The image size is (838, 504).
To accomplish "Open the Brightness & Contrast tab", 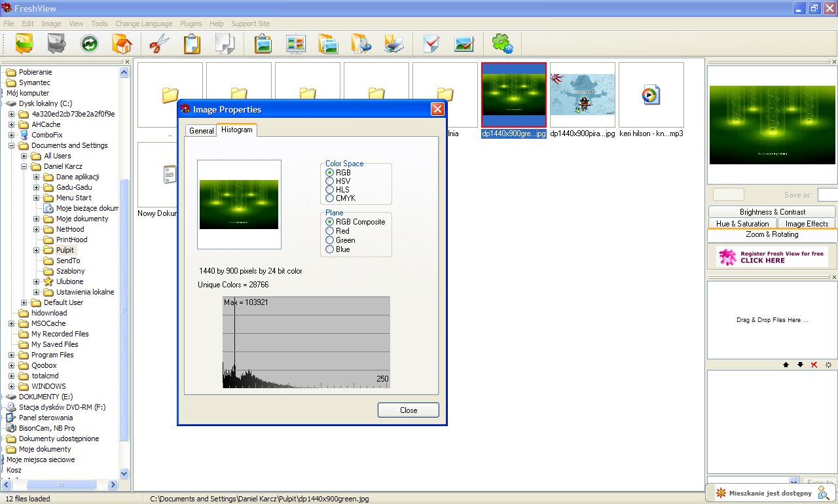I will click(x=773, y=211).
